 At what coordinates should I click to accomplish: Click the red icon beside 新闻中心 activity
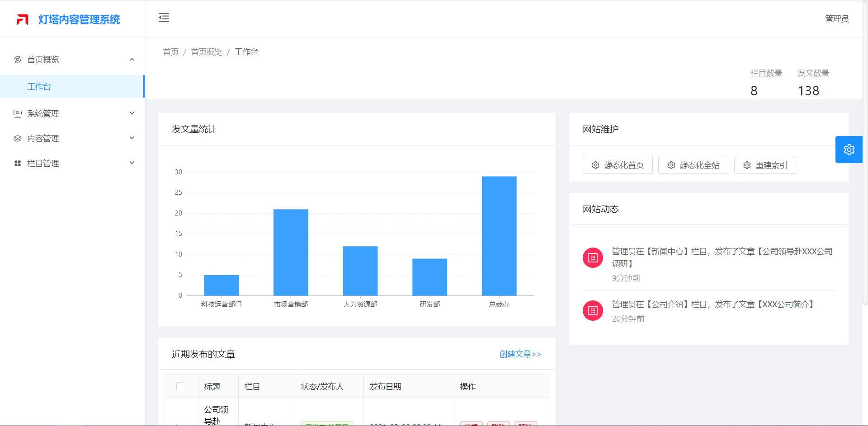[593, 257]
